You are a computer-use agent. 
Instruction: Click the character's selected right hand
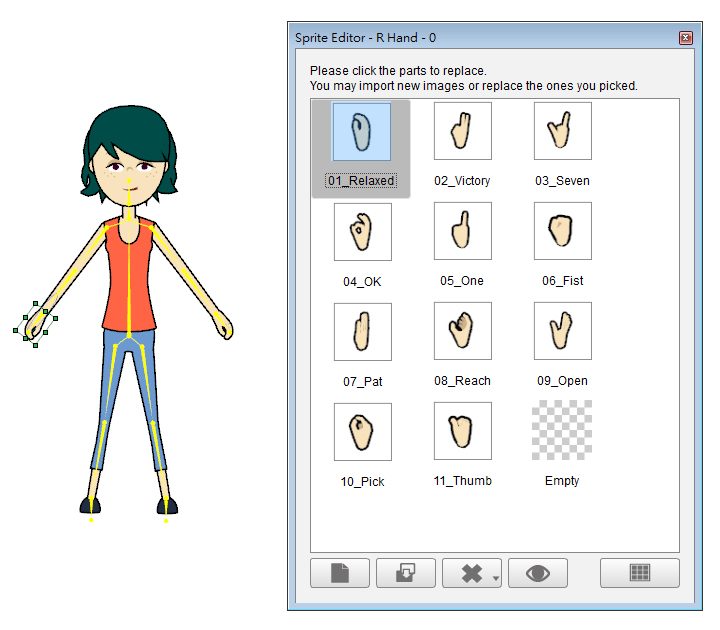click(x=36, y=323)
